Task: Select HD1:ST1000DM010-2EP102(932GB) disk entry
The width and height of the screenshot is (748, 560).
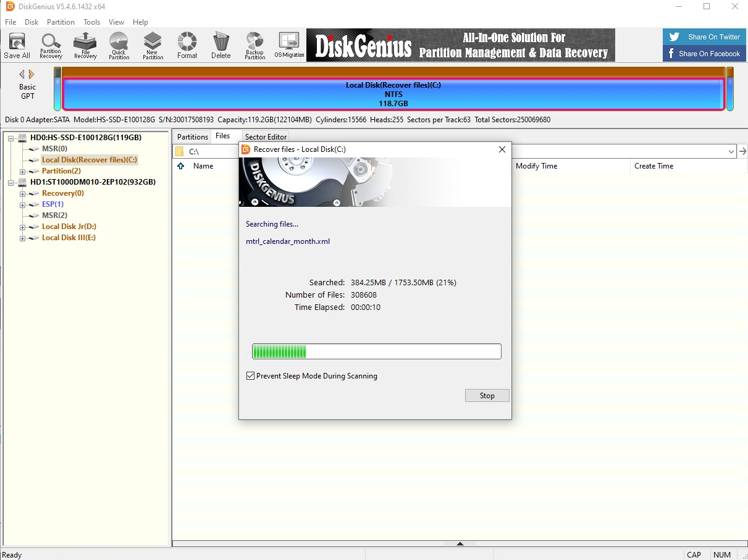Action: pos(93,182)
